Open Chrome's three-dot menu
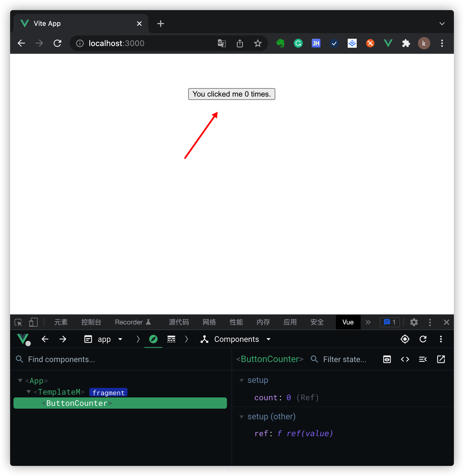 [x=442, y=43]
